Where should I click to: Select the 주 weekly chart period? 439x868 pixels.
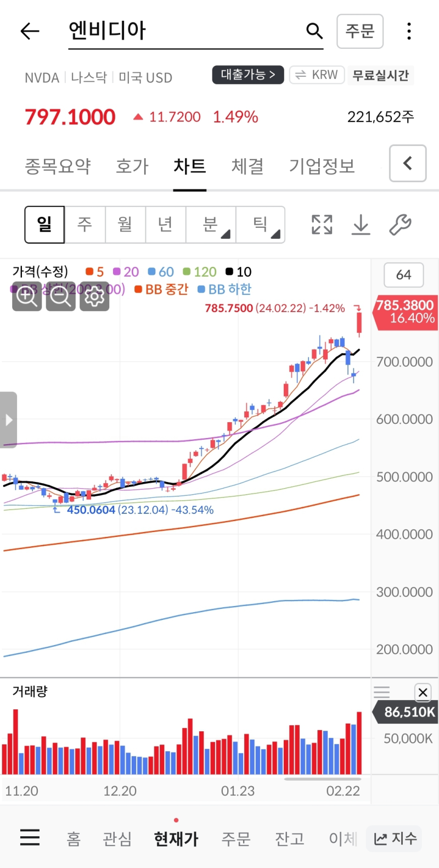85,225
